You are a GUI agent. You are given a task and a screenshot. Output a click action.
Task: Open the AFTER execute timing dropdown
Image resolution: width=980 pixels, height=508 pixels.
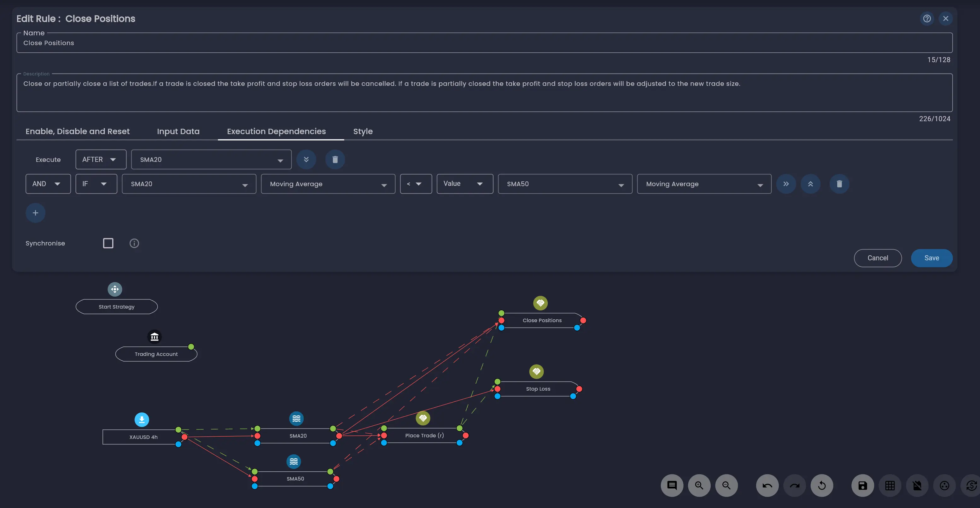101,160
